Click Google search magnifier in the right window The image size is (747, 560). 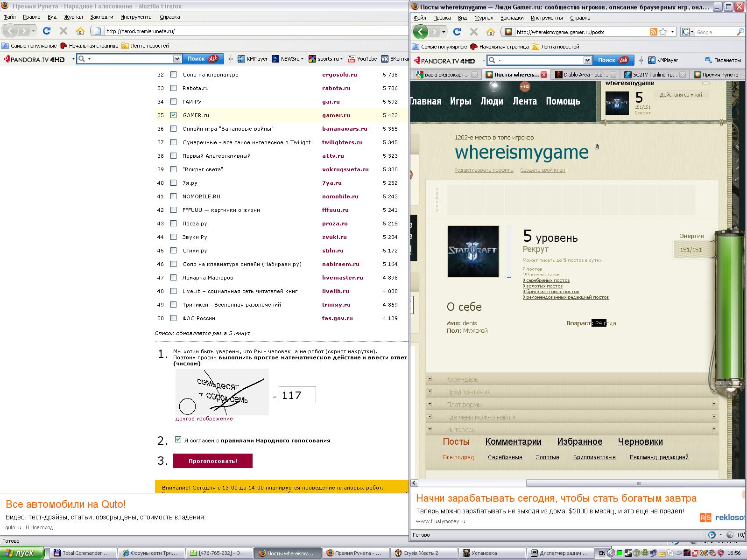pyautogui.click(x=740, y=32)
